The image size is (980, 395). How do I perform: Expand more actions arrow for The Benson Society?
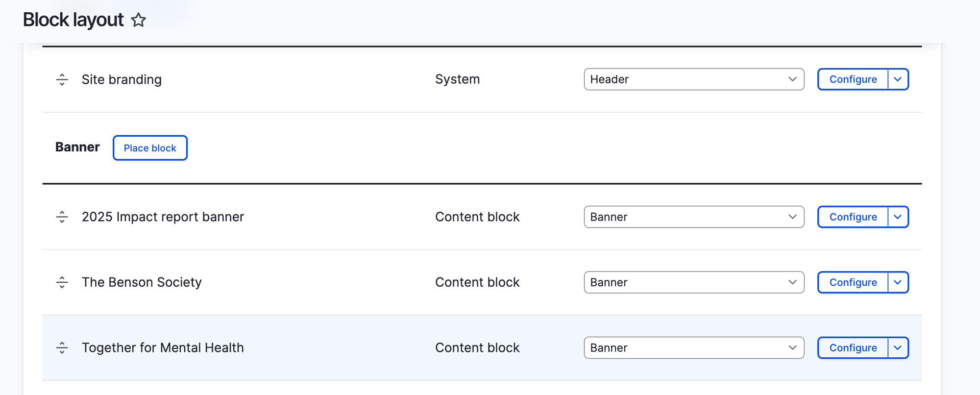click(x=898, y=282)
